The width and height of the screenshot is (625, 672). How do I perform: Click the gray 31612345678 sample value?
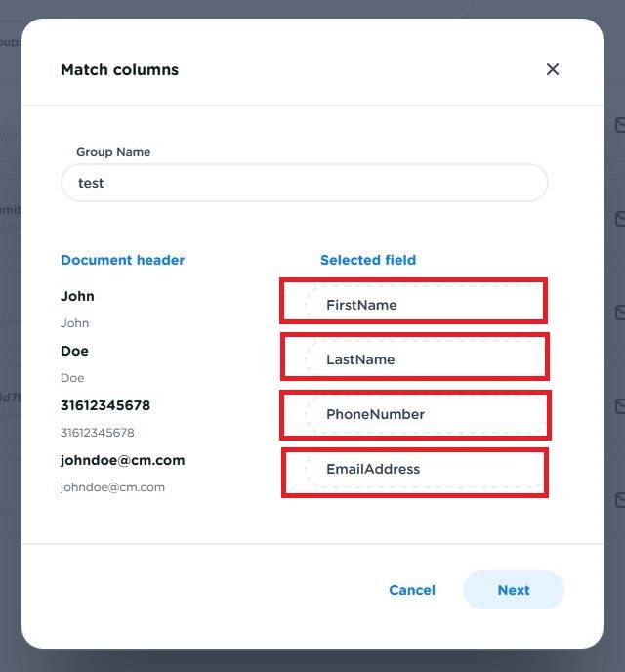[x=98, y=433]
